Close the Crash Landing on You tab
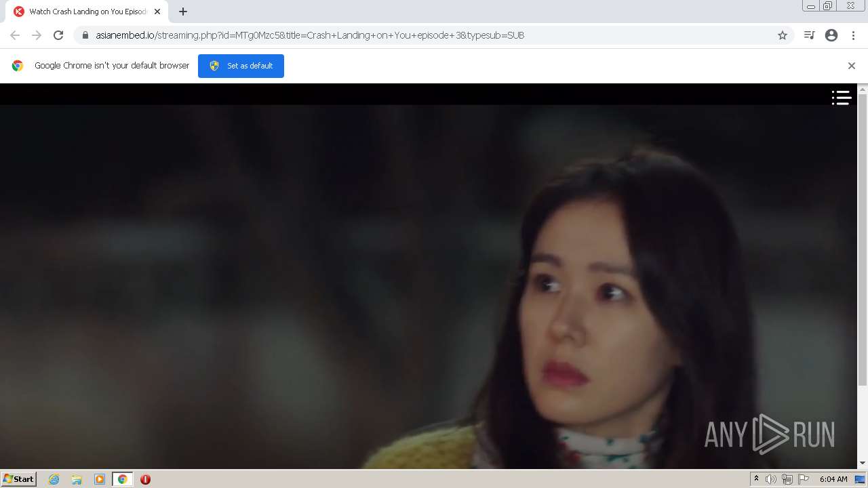Image resolution: width=868 pixels, height=488 pixels. click(x=157, y=12)
